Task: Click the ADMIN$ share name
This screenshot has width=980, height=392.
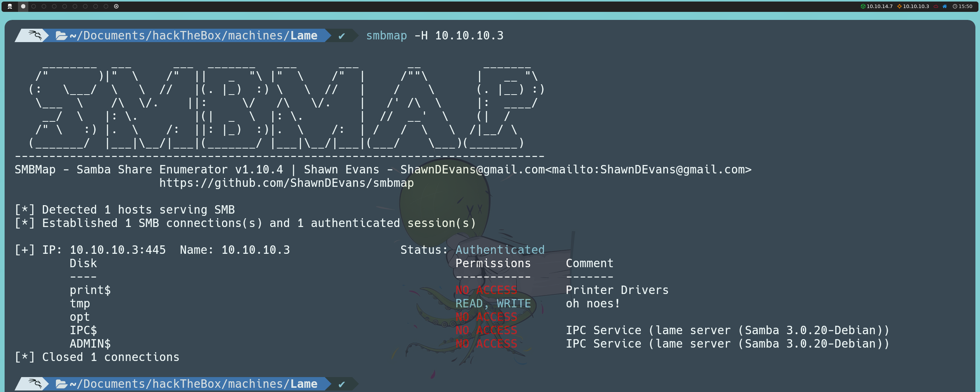Action: pyautogui.click(x=90, y=344)
